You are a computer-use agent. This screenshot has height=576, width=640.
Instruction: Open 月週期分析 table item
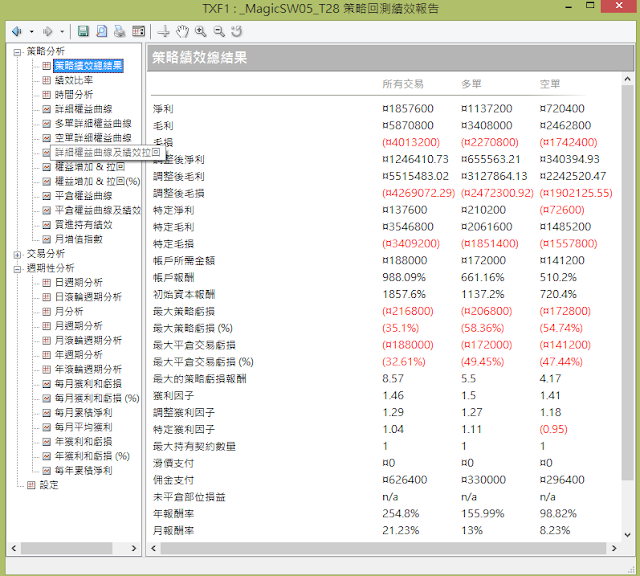78,326
